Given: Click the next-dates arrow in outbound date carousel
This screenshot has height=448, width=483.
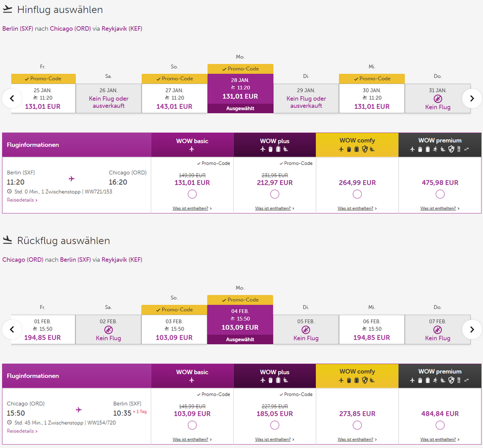Looking at the screenshot, I should pos(471,99).
